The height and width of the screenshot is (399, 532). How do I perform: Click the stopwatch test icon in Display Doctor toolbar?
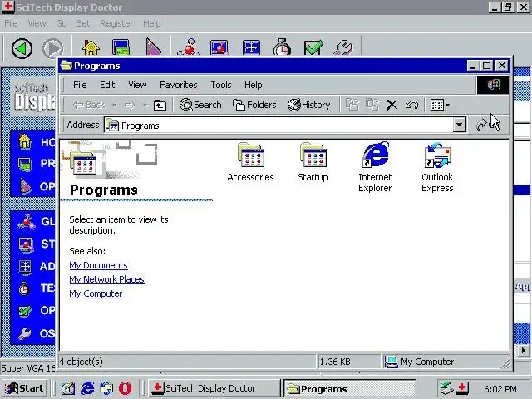[x=282, y=47]
